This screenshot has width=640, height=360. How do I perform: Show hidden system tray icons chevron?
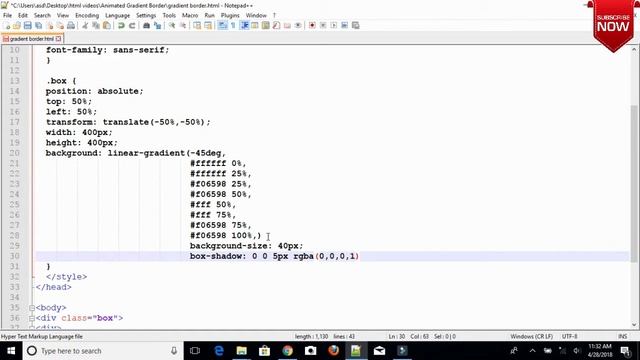(x=532, y=351)
